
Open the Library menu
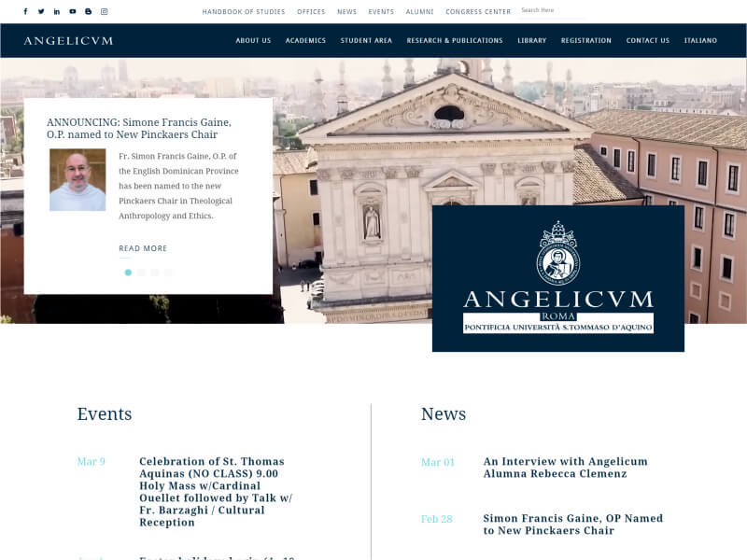pyautogui.click(x=531, y=40)
